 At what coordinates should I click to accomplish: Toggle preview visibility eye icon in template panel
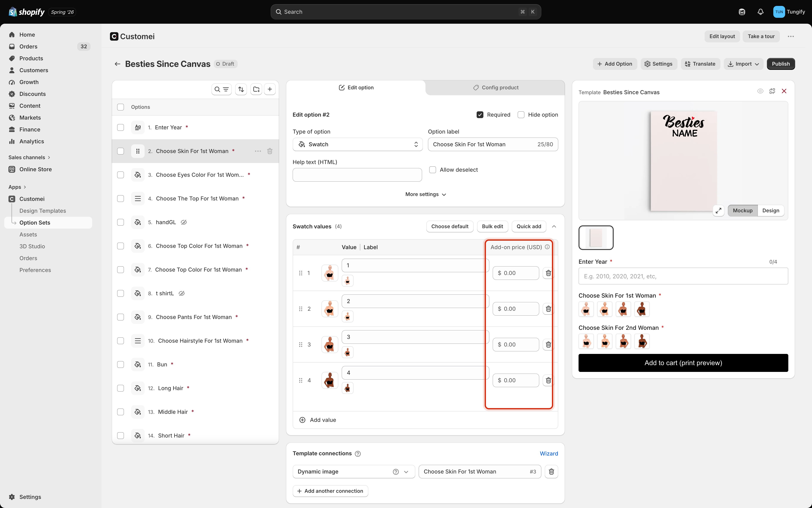[x=760, y=91]
